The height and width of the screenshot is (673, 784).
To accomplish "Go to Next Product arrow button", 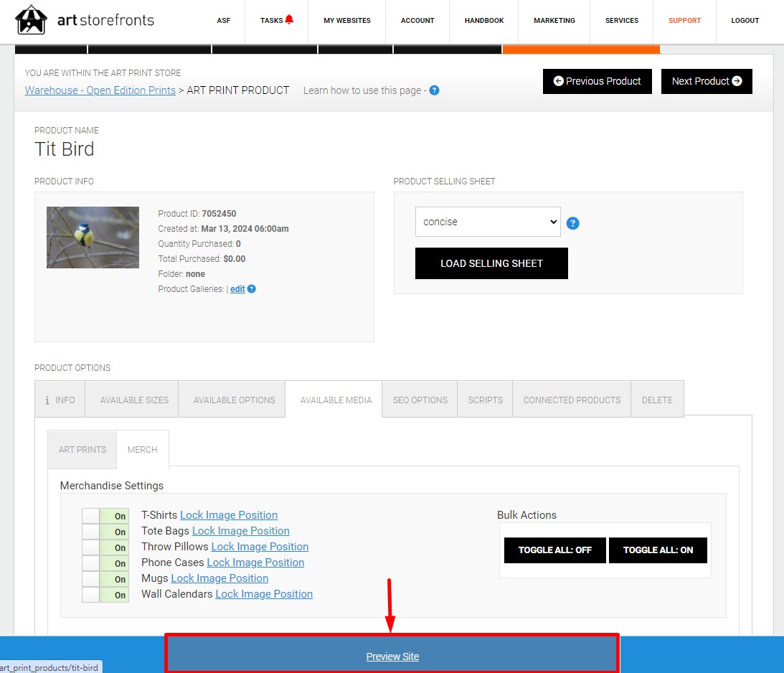I will click(707, 81).
